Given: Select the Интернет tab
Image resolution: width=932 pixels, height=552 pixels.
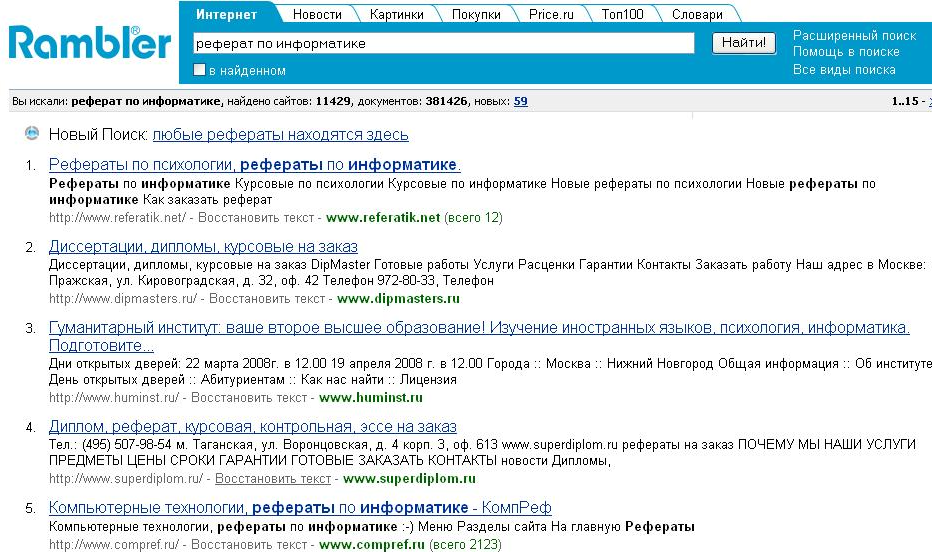Looking at the screenshot, I should pos(226,14).
